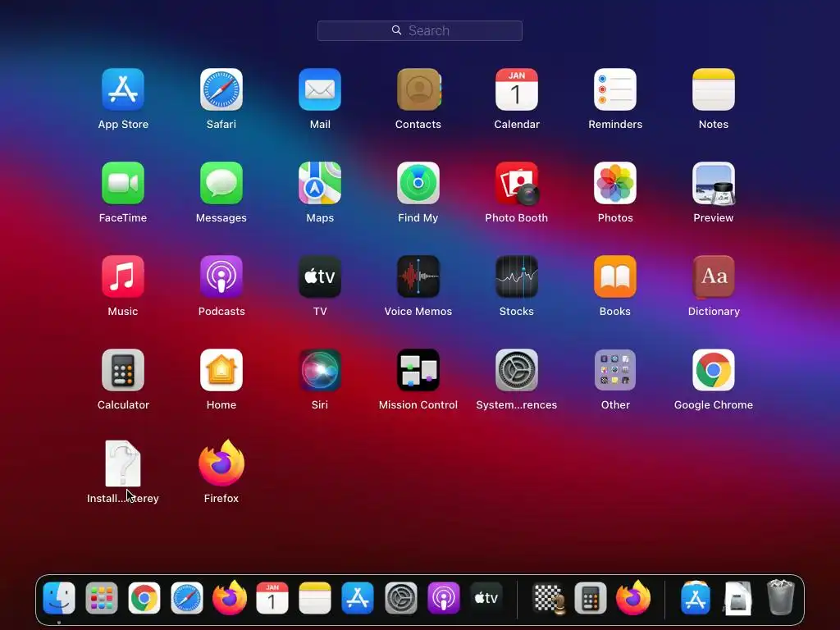Viewport: 840px width, 630px height.
Task: Open Calendar from the Dock
Action: pos(272,598)
